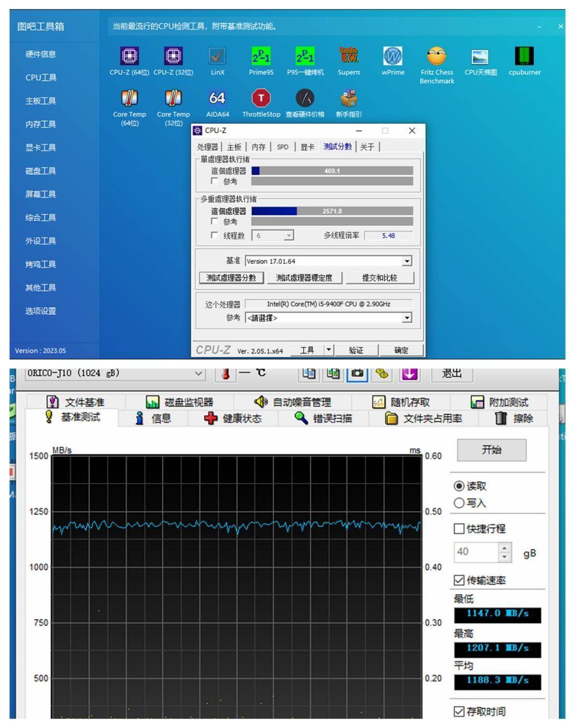Uncheck the 传输速率 checkbox

pos(459,580)
